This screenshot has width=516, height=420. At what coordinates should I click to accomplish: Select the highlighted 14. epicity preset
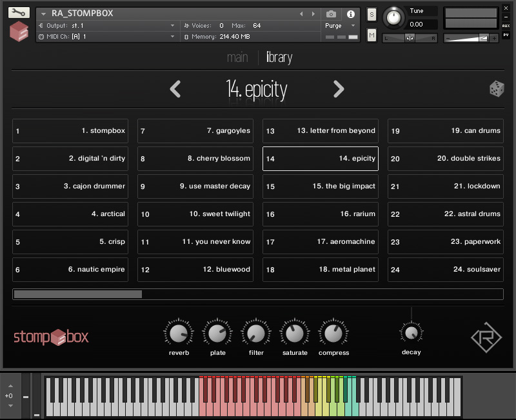(321, 159)
